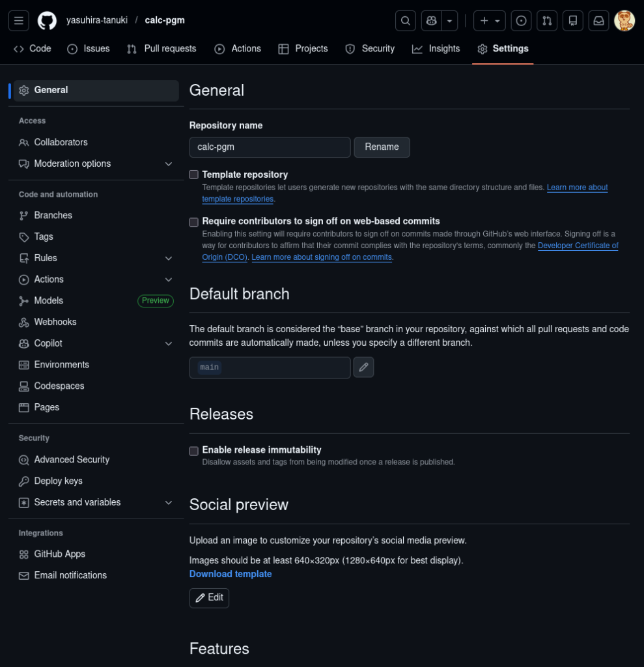Viewport: 644px width, 667px height.
Task: Click the pencil icon to edit default branch
Action: point(363,367)
